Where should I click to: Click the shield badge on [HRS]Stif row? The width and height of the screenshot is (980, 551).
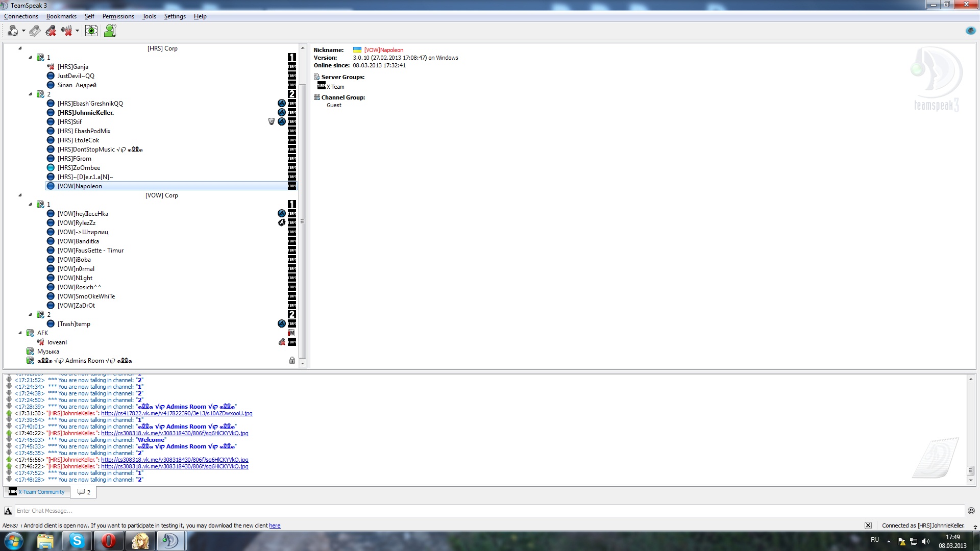coord(272,122)
